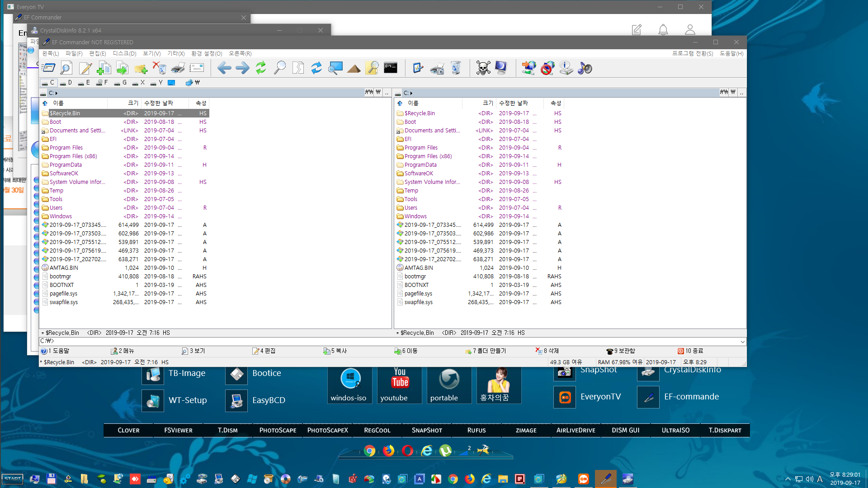Screen dimensions: 868x488
Task: Click the 8 삭제 function button
Action: coord(547,351)
